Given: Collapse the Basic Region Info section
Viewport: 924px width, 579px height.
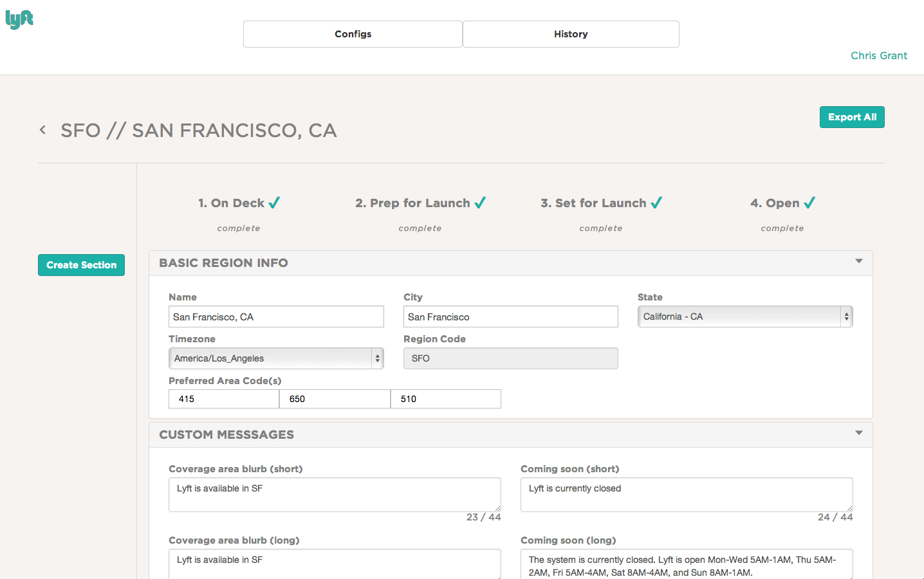Looking at the screenshot, I should tap(859, 261).
